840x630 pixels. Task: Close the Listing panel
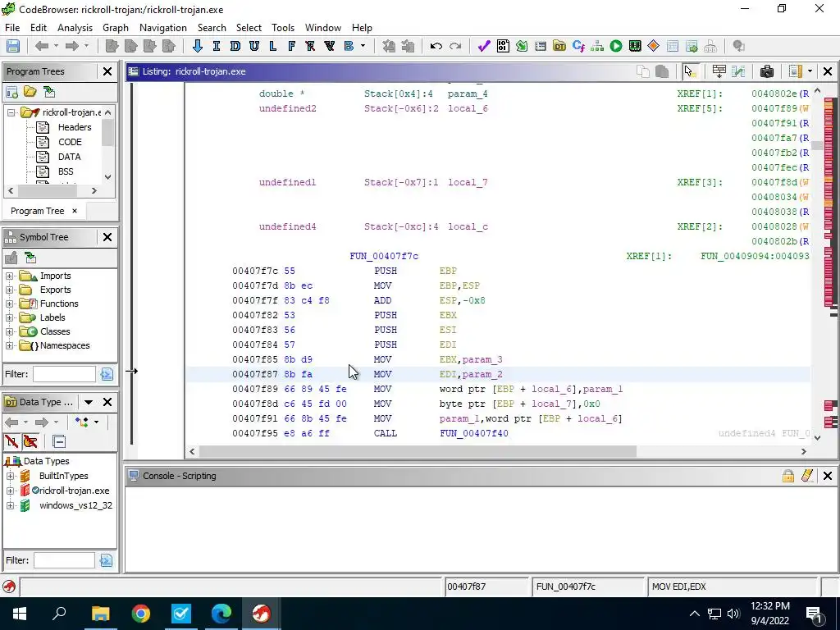827,71
